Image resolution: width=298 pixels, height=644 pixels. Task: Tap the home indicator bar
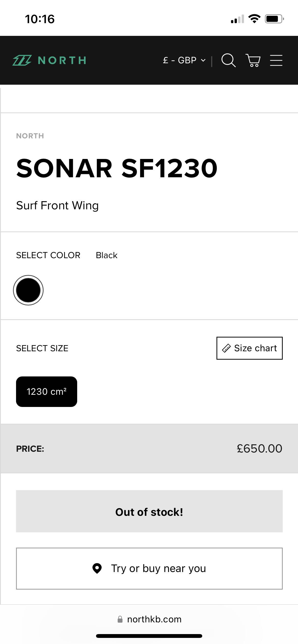(x=149, y=636)
